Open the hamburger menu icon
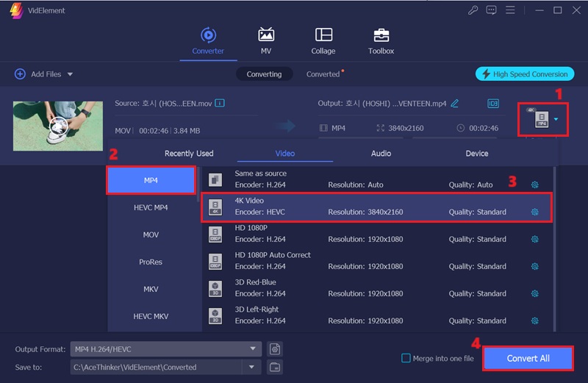 click(510, 10)
